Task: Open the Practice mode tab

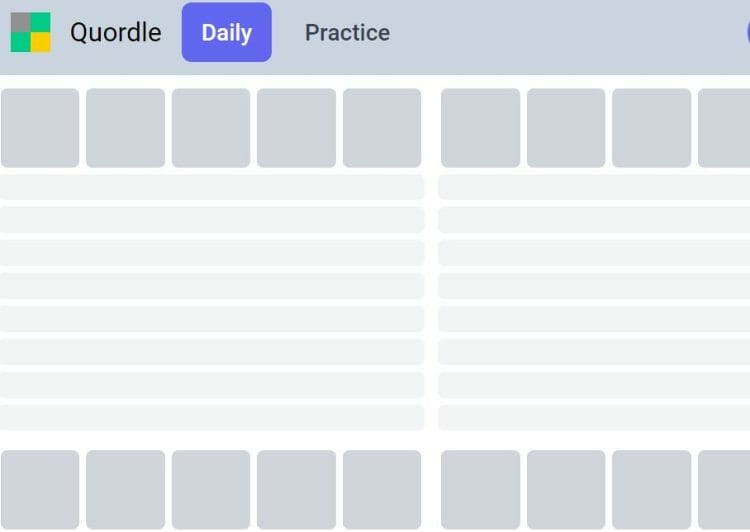Action: [x=347, y=33]
